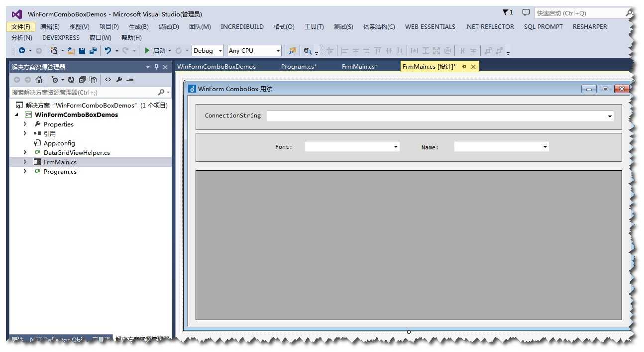The width and height of the screenshot is (644, 352).
Task: Expand the 引用 references node
Action: (x=25, y=133)
